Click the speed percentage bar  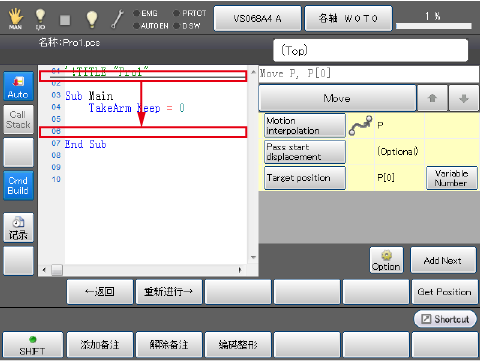tap(434, 26)
